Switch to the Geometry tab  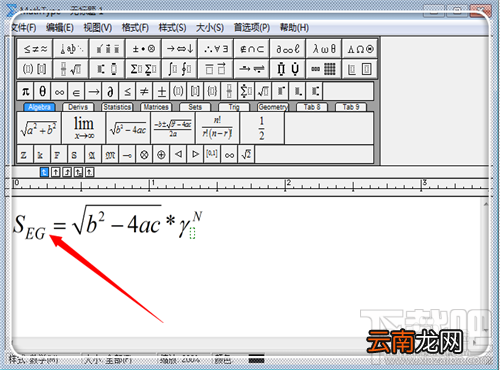pos(273,107)
